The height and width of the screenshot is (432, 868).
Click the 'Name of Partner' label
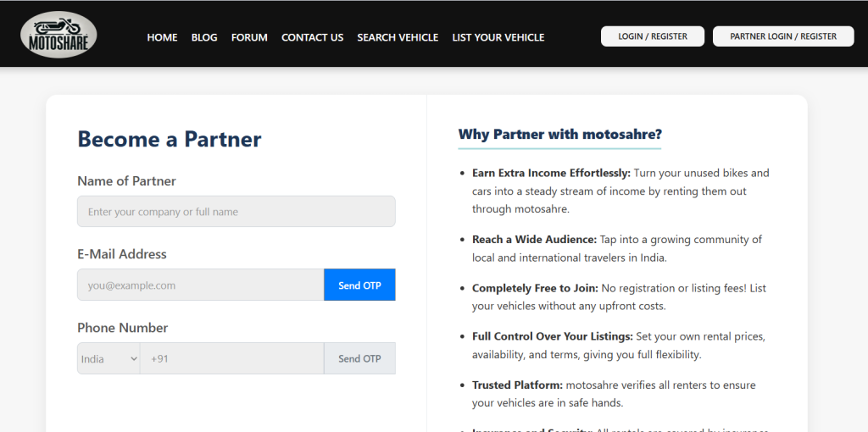click(127, 181)
